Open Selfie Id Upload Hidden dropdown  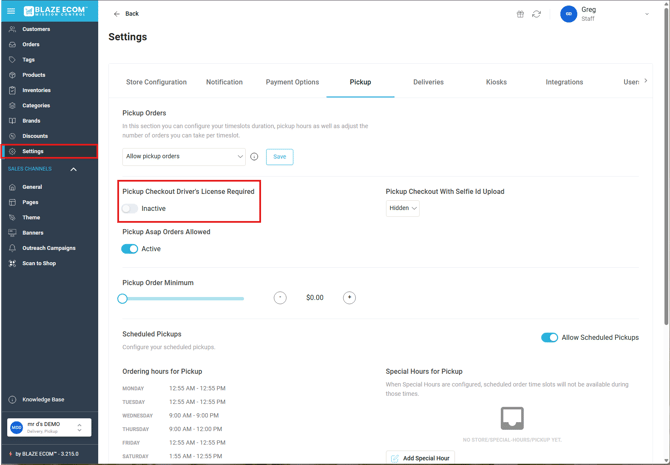coord(402,209)
